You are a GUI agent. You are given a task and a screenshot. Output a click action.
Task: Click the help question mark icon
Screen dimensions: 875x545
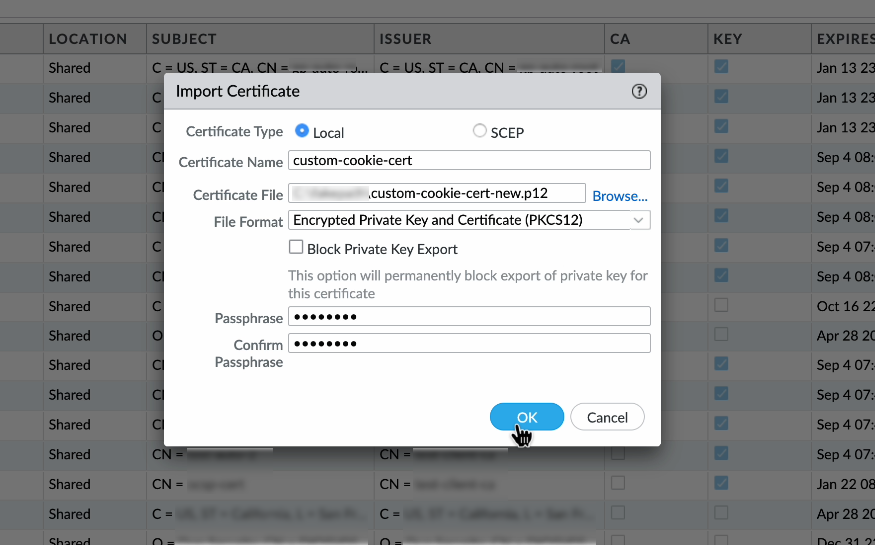point(640,91)
